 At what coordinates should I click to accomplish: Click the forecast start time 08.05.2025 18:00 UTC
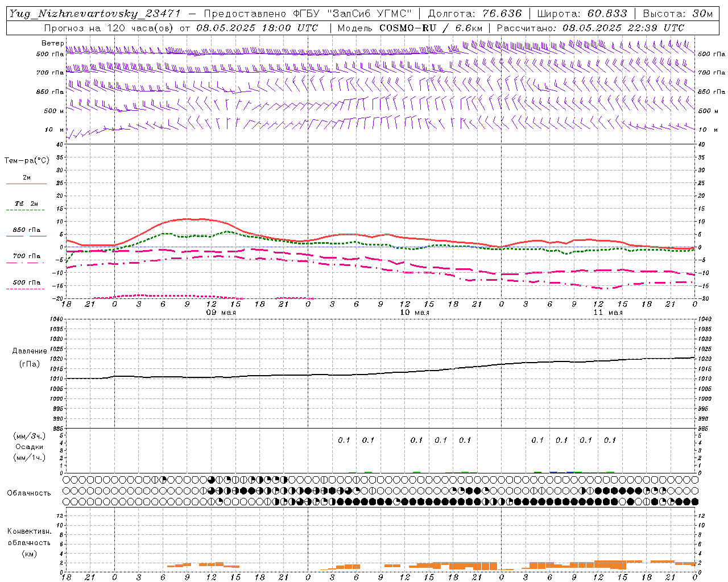point(257,28)
